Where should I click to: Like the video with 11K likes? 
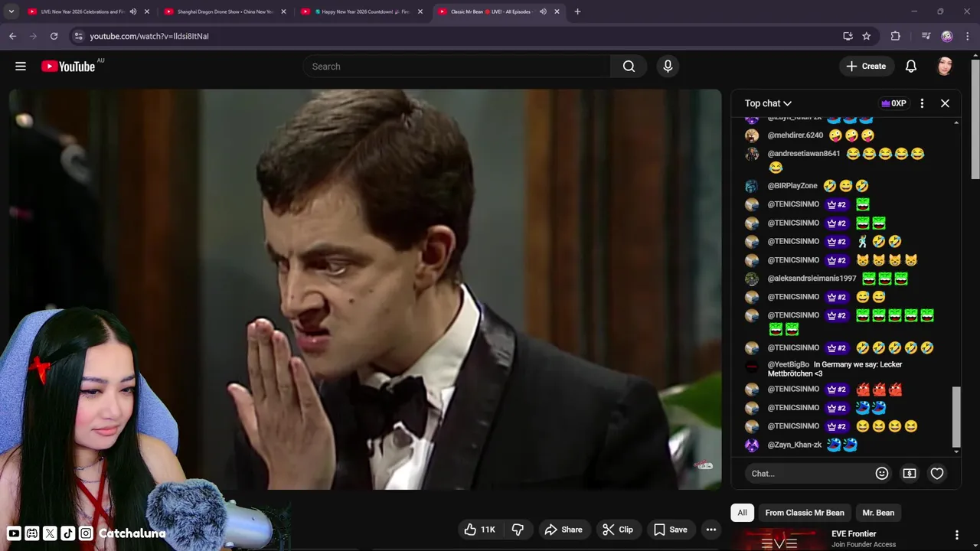point(480,530)
